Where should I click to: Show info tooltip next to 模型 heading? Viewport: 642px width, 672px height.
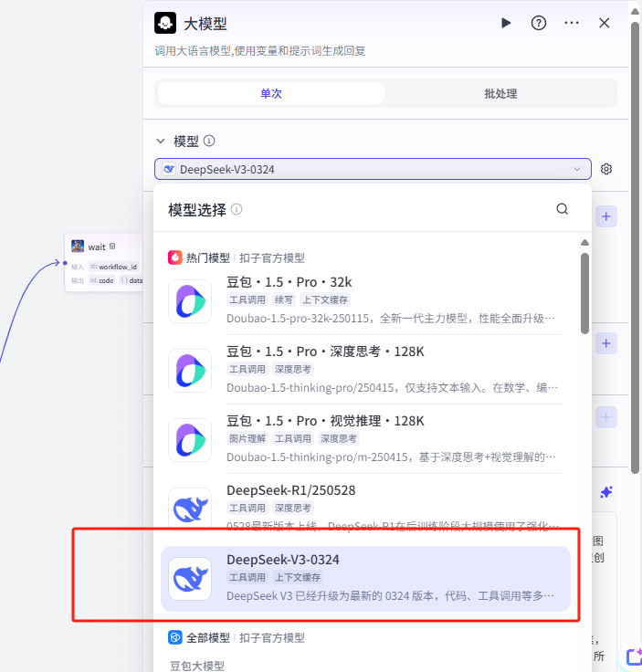tap(209, 141)
